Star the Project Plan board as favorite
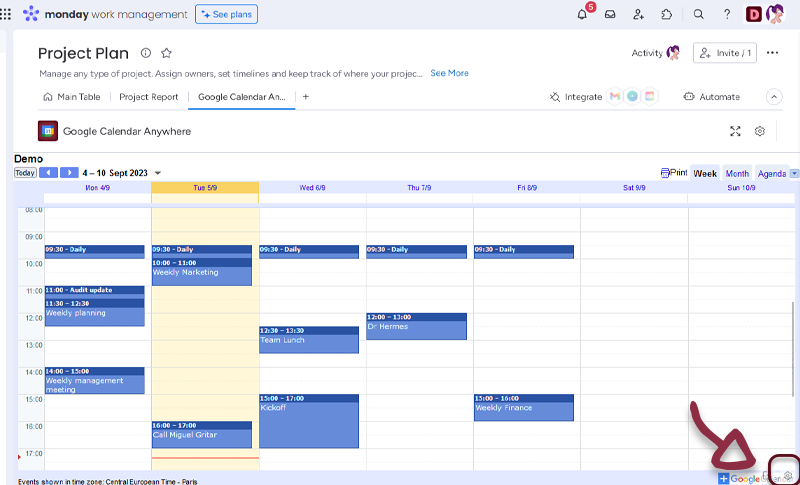This screenshot has height=485, width=800. 167,53
